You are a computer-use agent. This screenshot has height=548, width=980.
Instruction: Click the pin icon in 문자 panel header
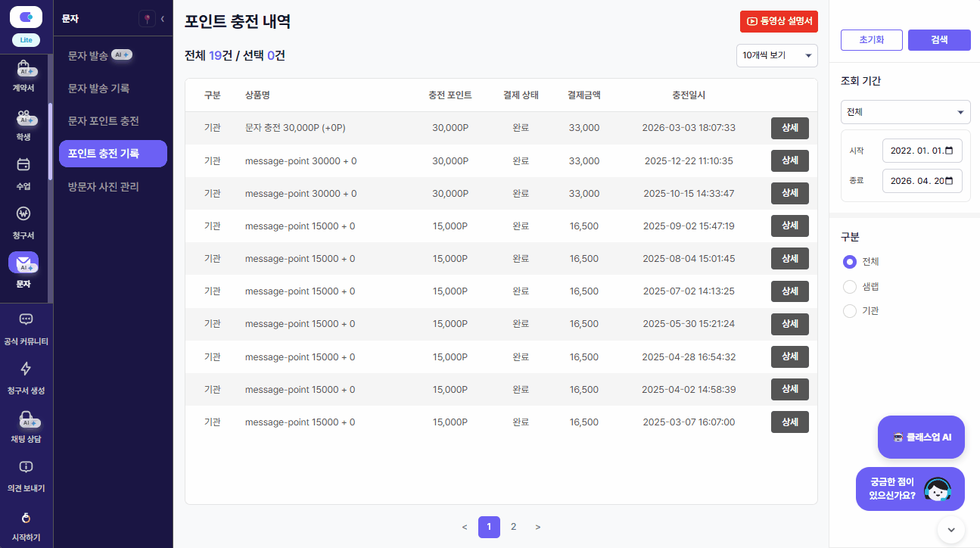(x=147, y=19)
